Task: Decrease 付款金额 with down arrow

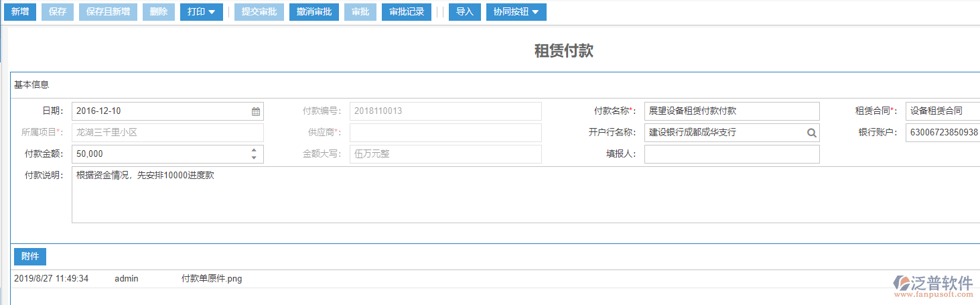Action: coord(254,158)
